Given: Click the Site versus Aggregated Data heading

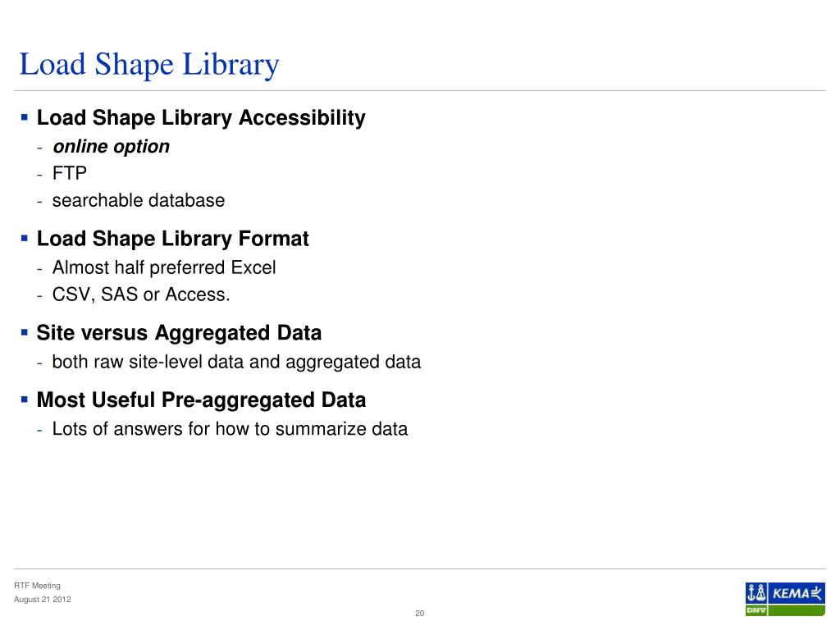Looking at the screenshot, I should click(179, 333).
